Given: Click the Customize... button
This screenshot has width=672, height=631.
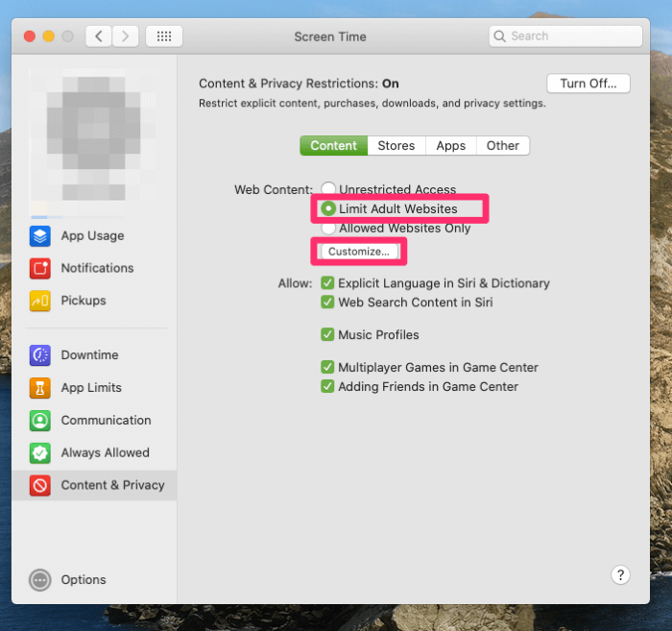Looking at the screenshot, I should coord(359,252).
